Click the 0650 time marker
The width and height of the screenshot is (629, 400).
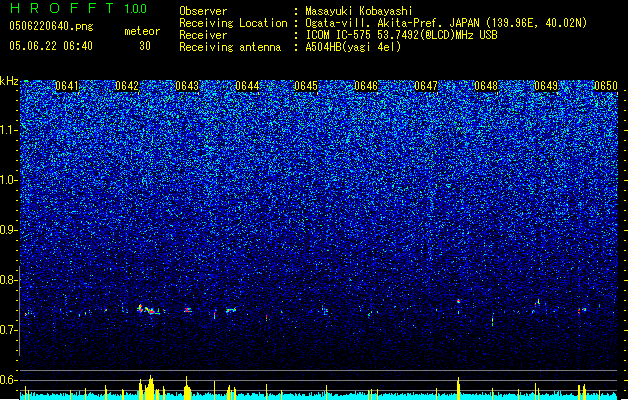[x=606, y=86]
